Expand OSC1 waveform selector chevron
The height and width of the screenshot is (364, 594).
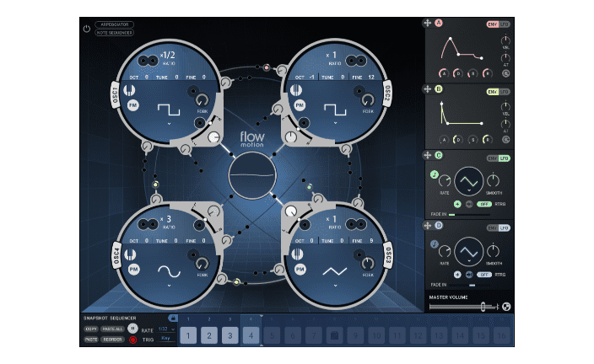click(x=169, y=124)
